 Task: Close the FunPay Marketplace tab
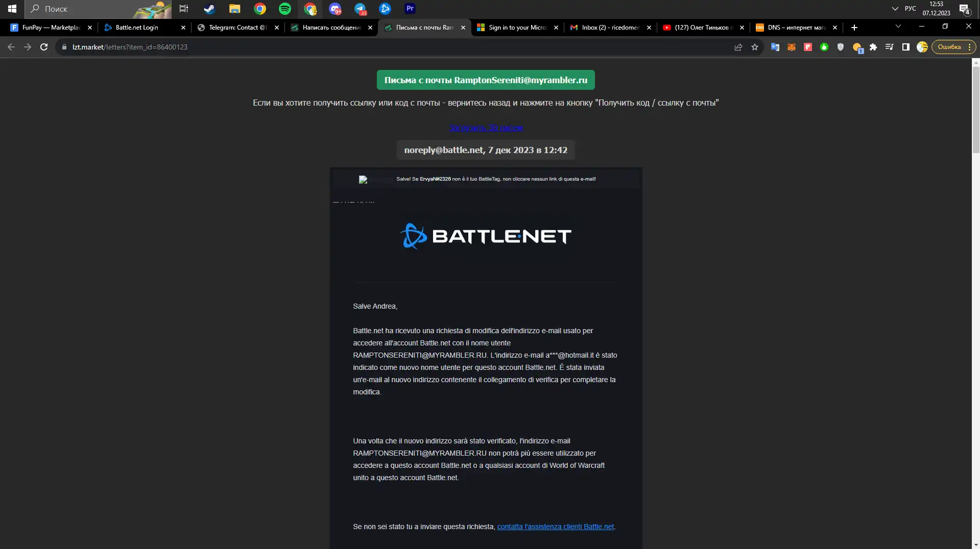90,28
